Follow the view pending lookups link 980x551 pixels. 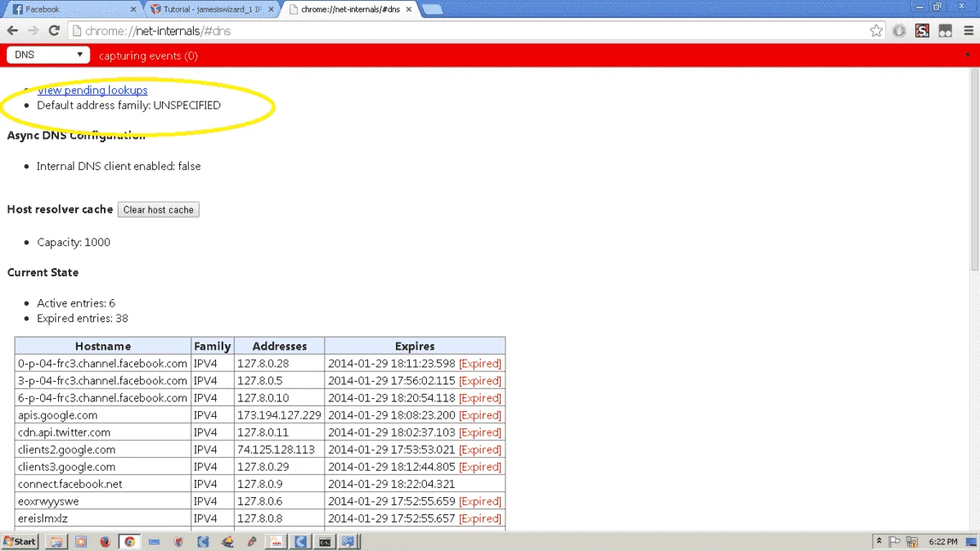coord(92,90)
